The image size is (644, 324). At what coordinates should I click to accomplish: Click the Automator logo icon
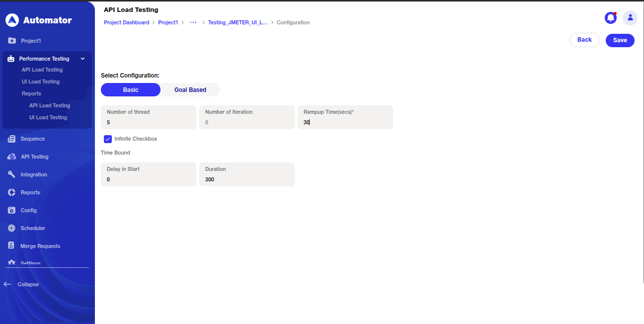click(x=12, y=20)
